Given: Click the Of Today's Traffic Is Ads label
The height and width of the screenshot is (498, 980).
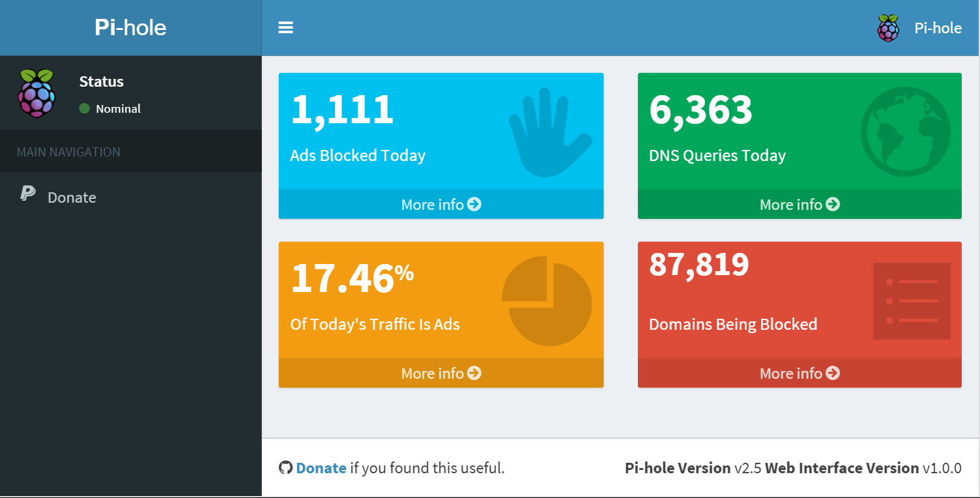Looking at the screenshot, I should (x=375, y=325).
